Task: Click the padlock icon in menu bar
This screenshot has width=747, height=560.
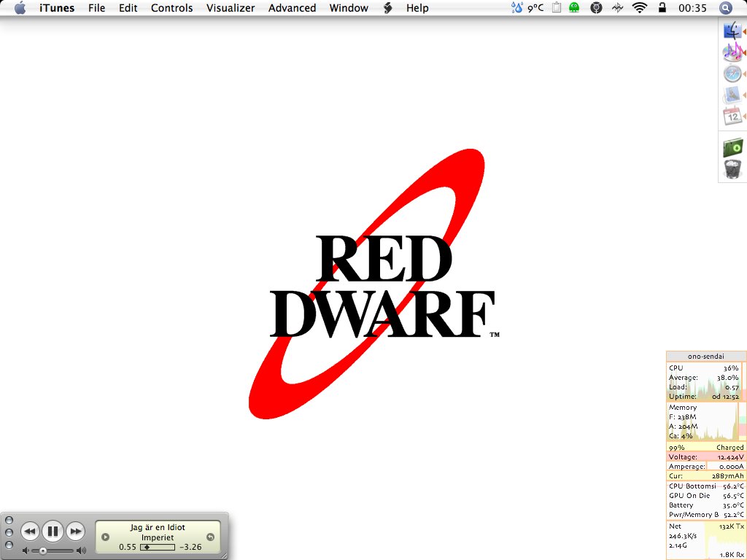Action: (662, 7)
